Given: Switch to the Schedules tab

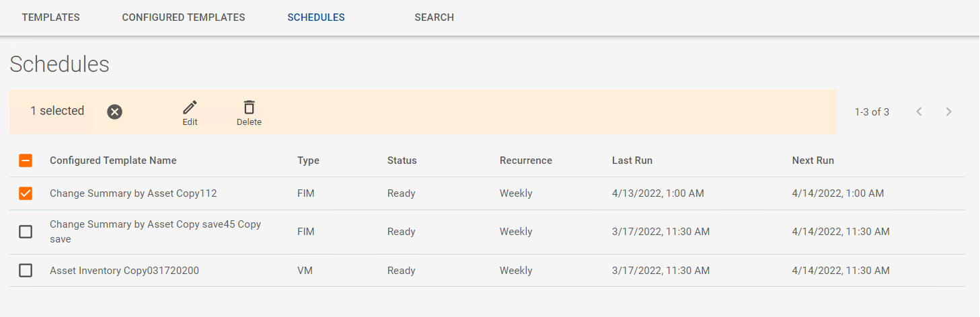Looking at the screenshot, I should pos(316,17).
